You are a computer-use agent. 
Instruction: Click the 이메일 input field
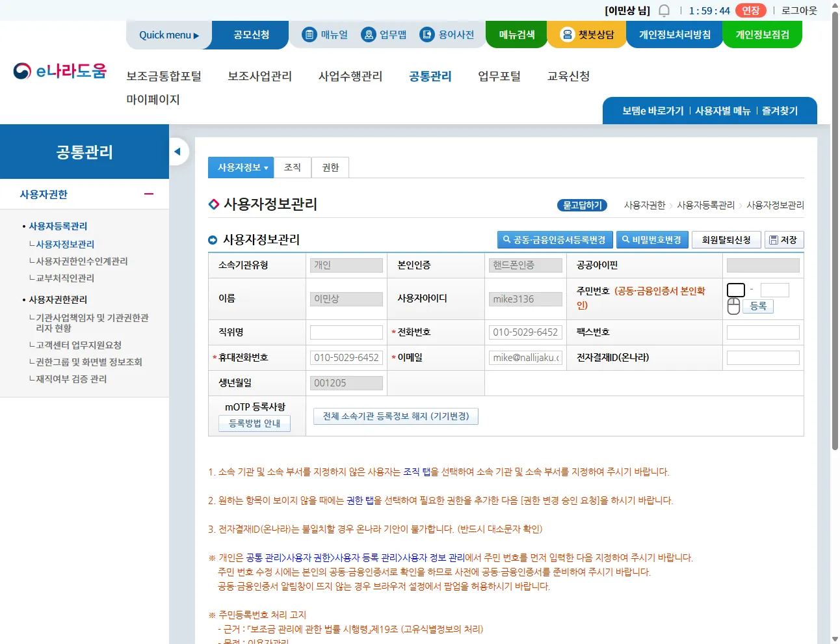[x=525, y=358]
